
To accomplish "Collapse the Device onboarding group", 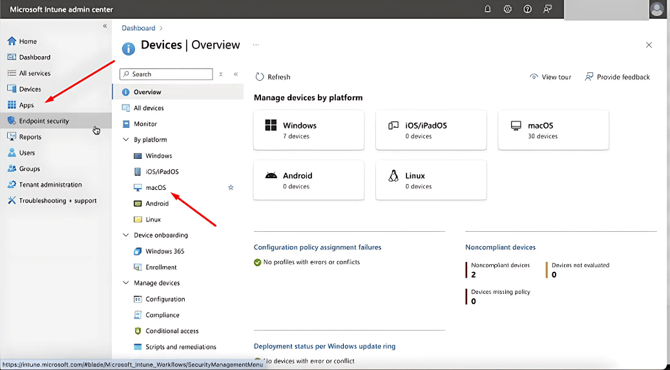I will [126, 235].
